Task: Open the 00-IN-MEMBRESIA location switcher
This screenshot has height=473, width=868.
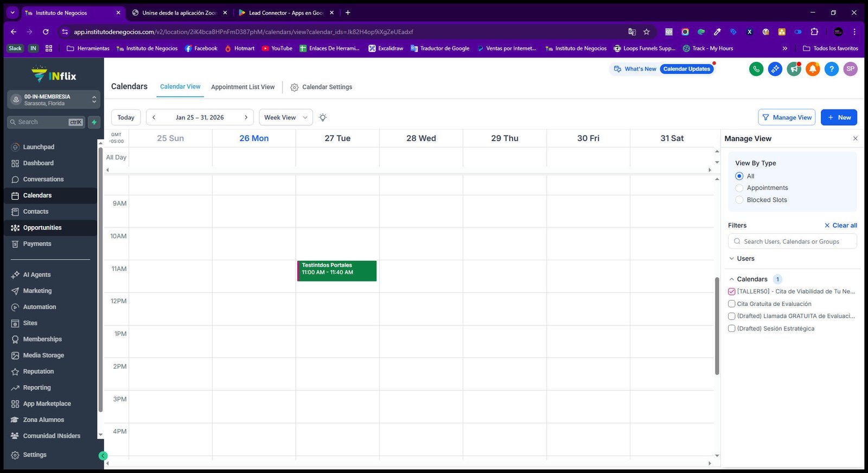Action: click(x=54, y=100)
